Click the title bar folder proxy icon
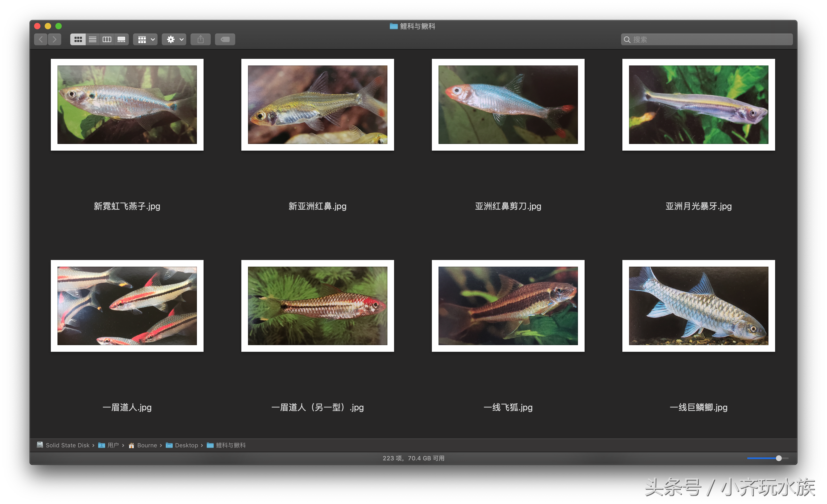The width and height of the screenshot is (827, 504). pos(393,26)
